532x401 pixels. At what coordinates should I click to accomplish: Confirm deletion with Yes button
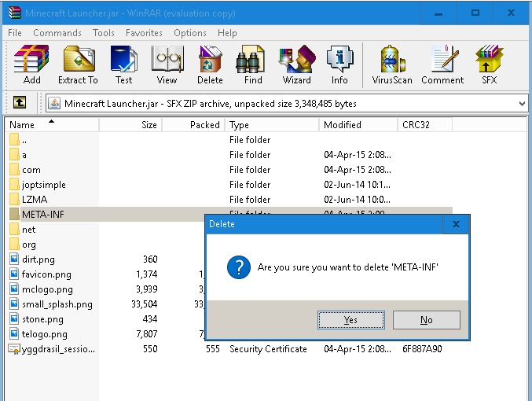coord(351,320)
